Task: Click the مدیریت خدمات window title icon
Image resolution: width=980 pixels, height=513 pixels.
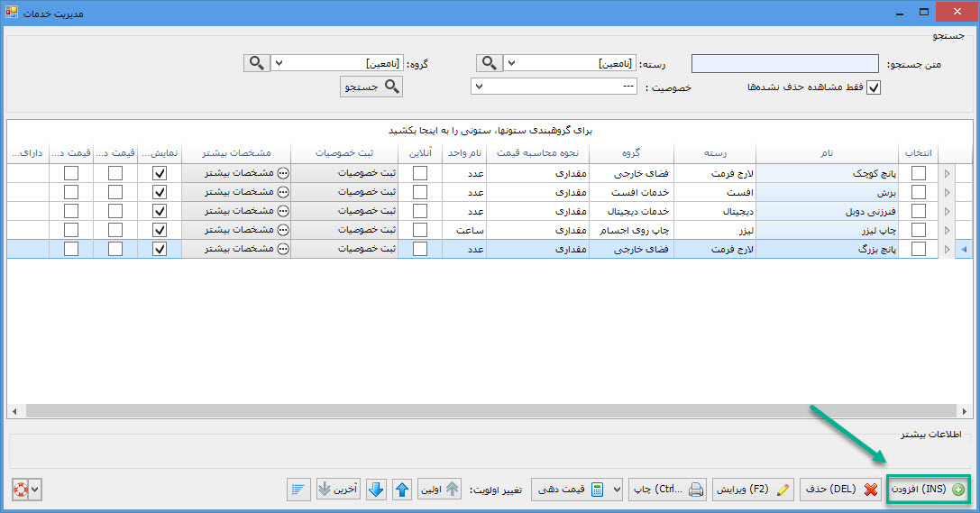Action: tap(11, 11)
